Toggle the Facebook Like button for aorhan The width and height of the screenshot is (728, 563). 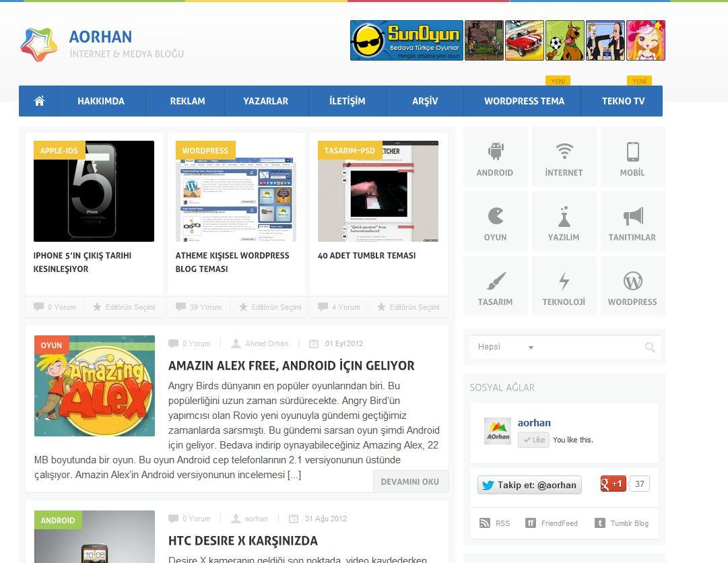click(x=533, y=440)
